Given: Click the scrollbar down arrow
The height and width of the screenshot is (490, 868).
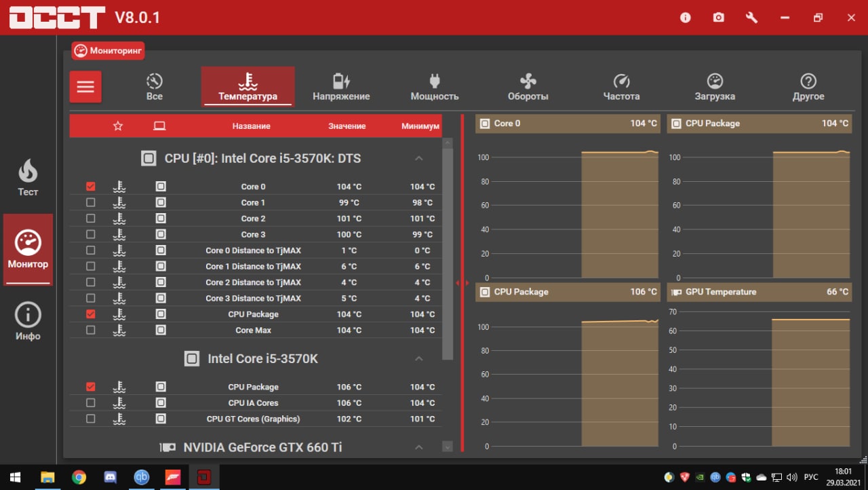Looking at the screenshot, I should tap(448, 447).
